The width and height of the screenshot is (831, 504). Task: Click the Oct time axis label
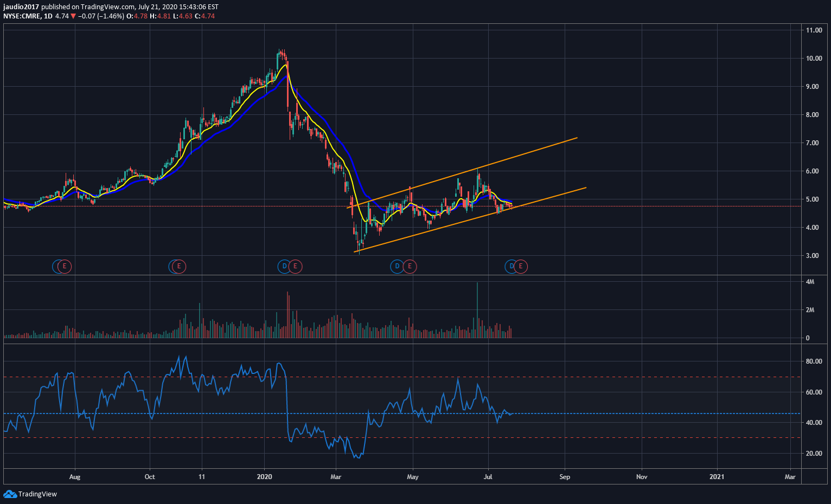[150, 477]
